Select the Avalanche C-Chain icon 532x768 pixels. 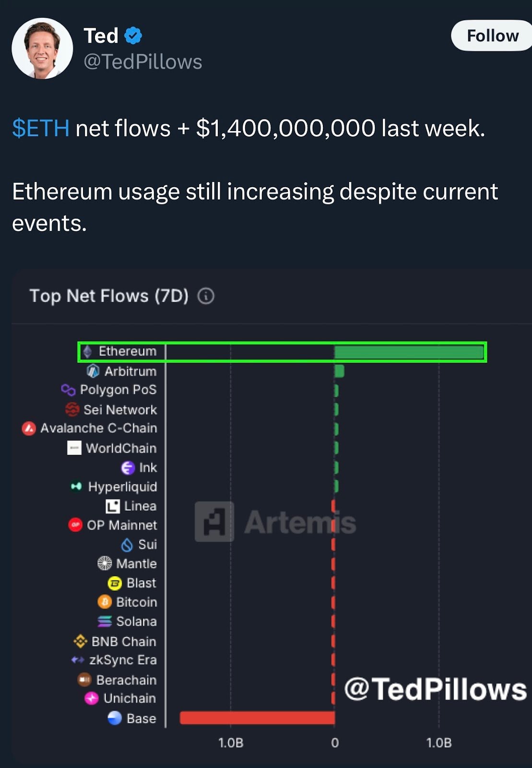(x=29, y=428)
